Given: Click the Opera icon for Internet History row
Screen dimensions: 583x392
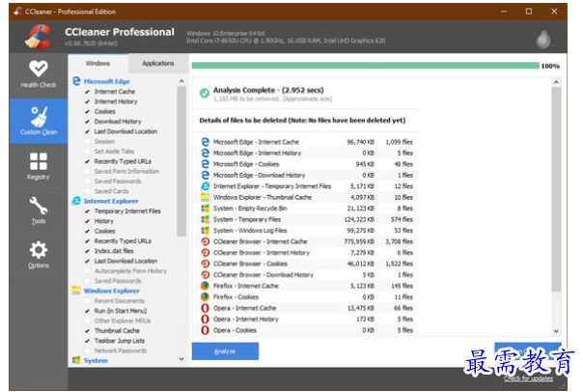Looking at the screenshot, I should [x=205, y=319].
